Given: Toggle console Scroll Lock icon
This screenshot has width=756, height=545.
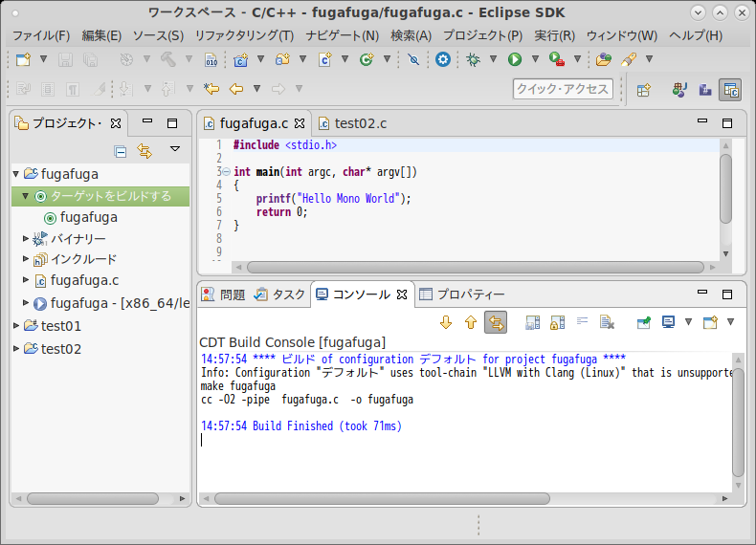Looking at the screenshot, I should [557, 322].
